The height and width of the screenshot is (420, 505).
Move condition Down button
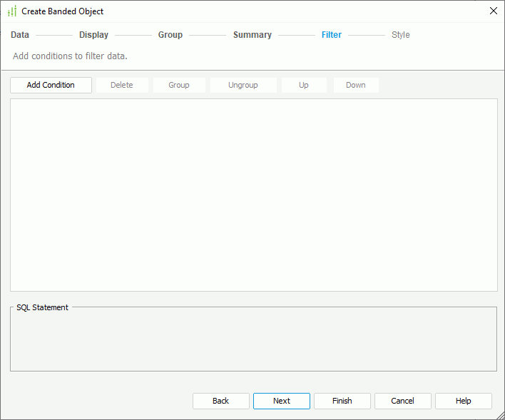pos(356,85)
